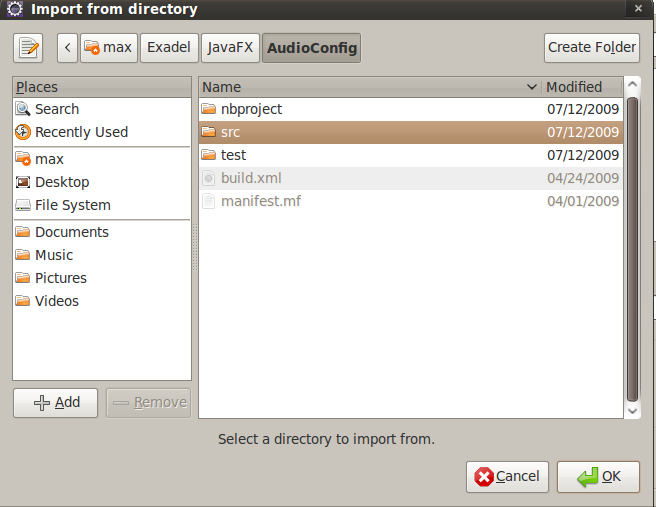Go to max folder in path bar
This screenshot has width=656, height=507.
point(108,47)
